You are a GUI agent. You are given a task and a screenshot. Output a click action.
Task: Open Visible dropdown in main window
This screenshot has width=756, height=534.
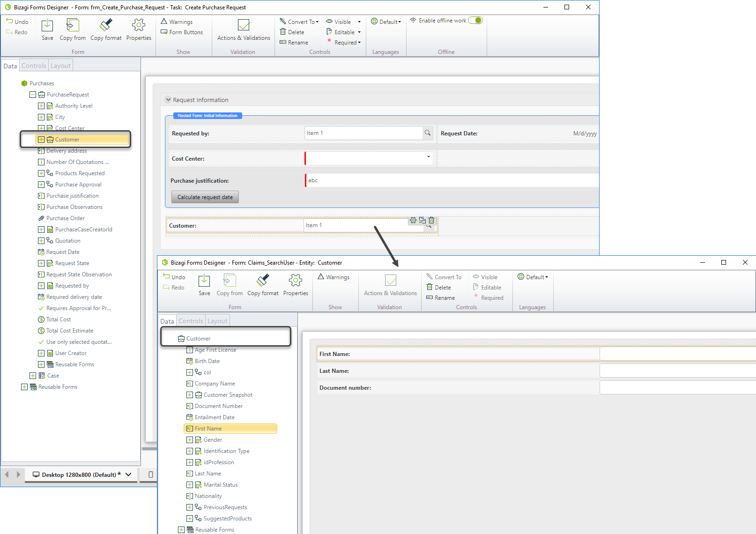[x=343, y=22]
